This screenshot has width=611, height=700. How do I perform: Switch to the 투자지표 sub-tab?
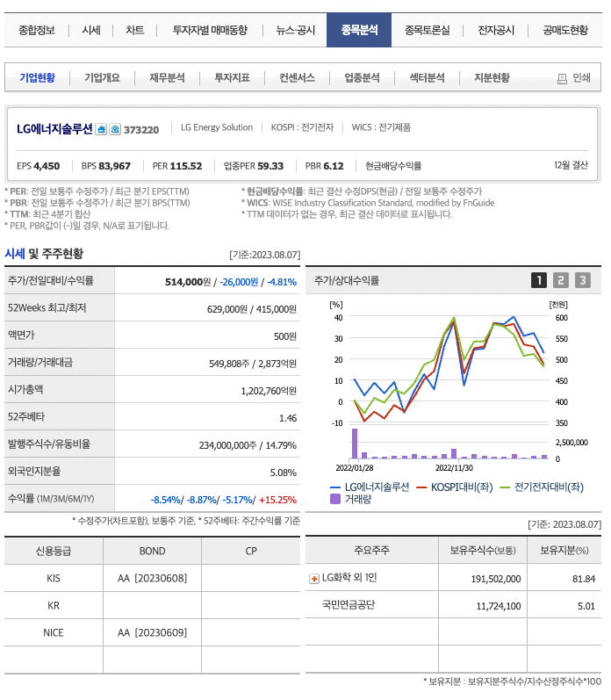click(x=232, y=77)
